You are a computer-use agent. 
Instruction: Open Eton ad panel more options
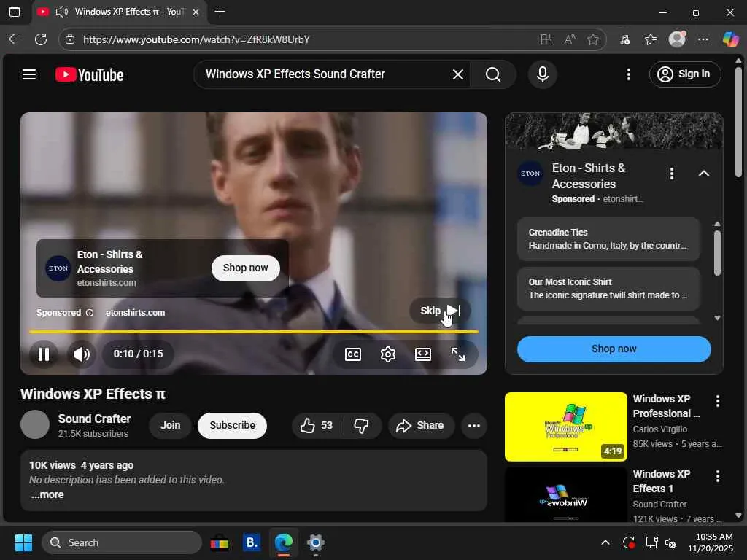672,174
